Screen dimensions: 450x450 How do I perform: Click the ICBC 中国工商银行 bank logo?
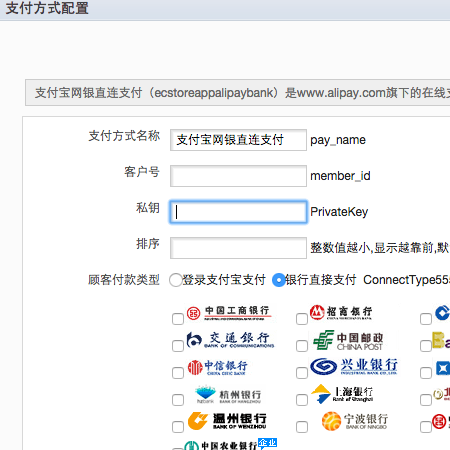(228, 313)
